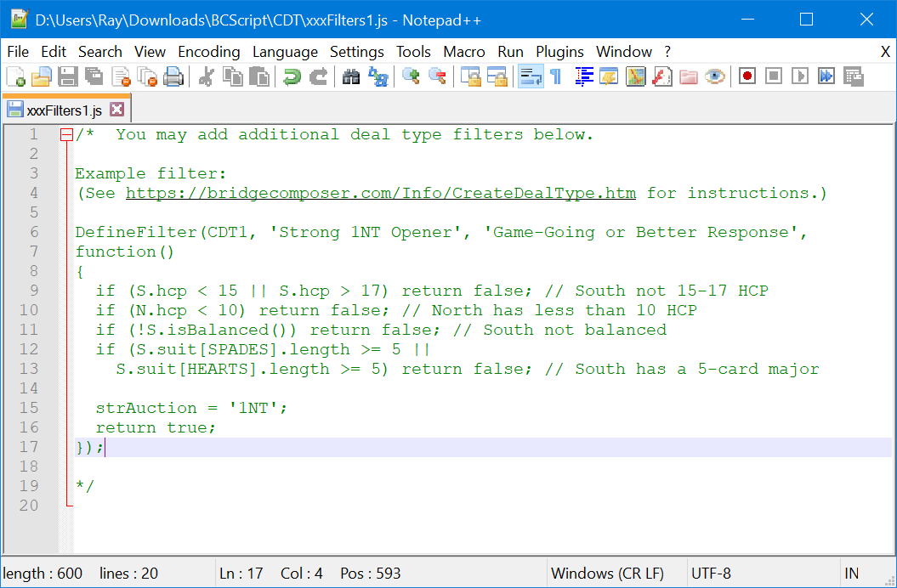Image resolution: width=897 pixels, height=588 pixels.
Task: Maximize the Notepad++ window
Action: click(x=807, y=20)
